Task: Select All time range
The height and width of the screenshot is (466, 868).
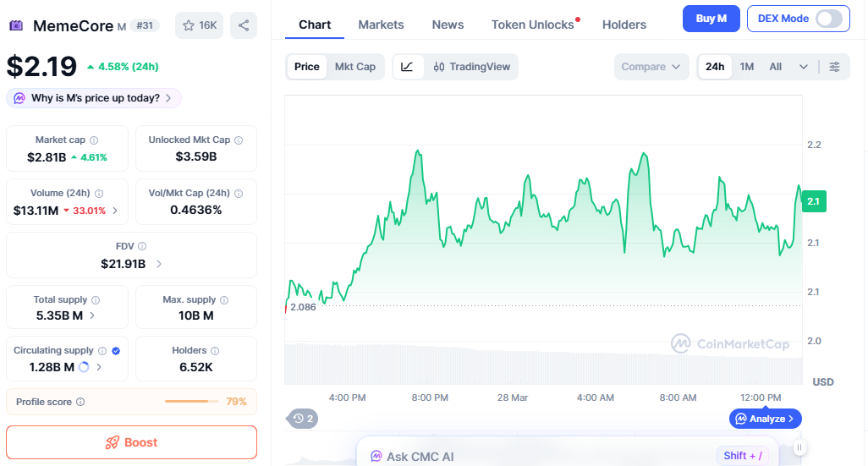Action: (x=776, y=67)
